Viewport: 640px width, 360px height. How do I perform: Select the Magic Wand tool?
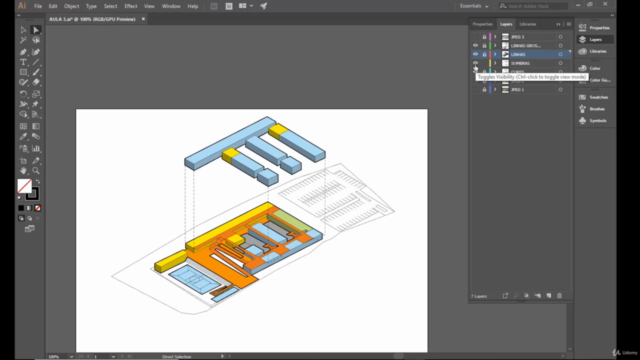pos(23,40)
